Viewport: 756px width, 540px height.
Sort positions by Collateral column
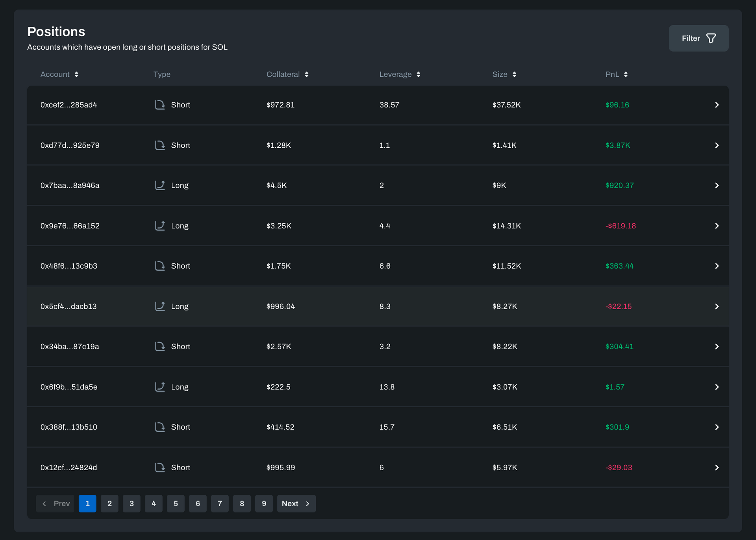pos(306,74)
